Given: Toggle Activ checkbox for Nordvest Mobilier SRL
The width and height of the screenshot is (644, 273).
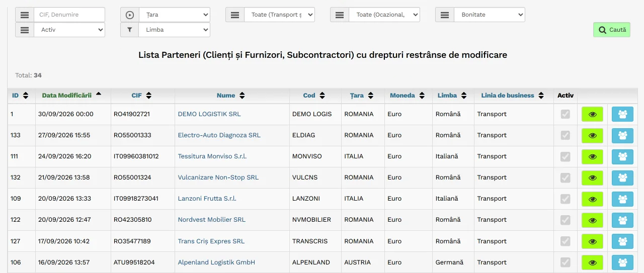Looking at the screenshot, I should tap(566, 220).
